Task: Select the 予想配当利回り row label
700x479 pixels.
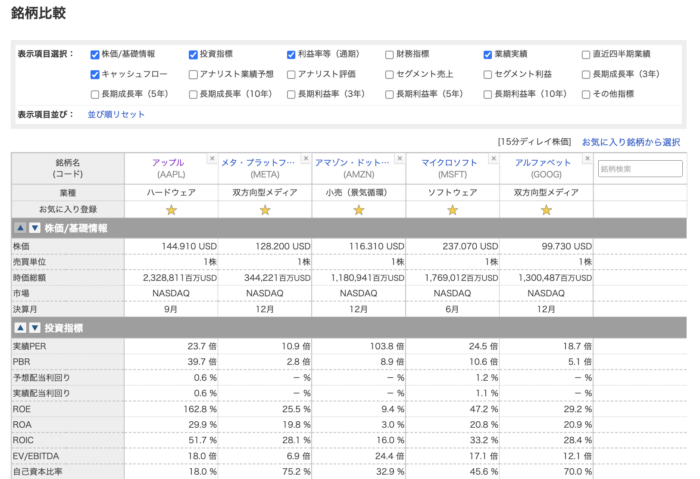Action: coord(42,378)
